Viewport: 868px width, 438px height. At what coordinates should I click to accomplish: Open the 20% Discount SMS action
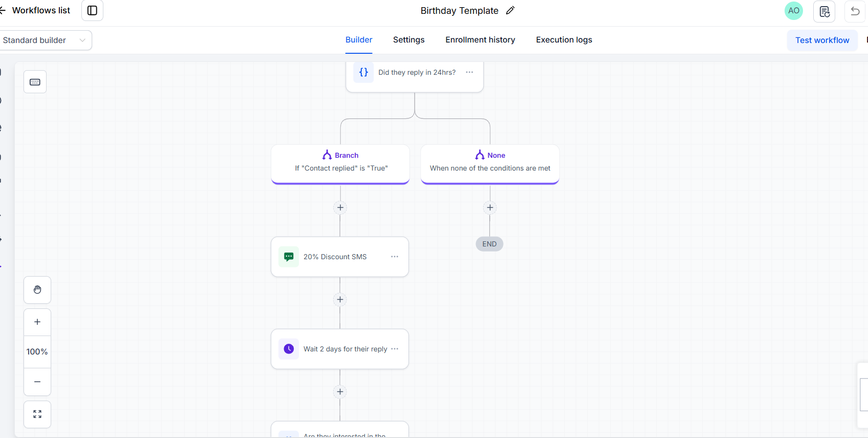coord(340,257)
